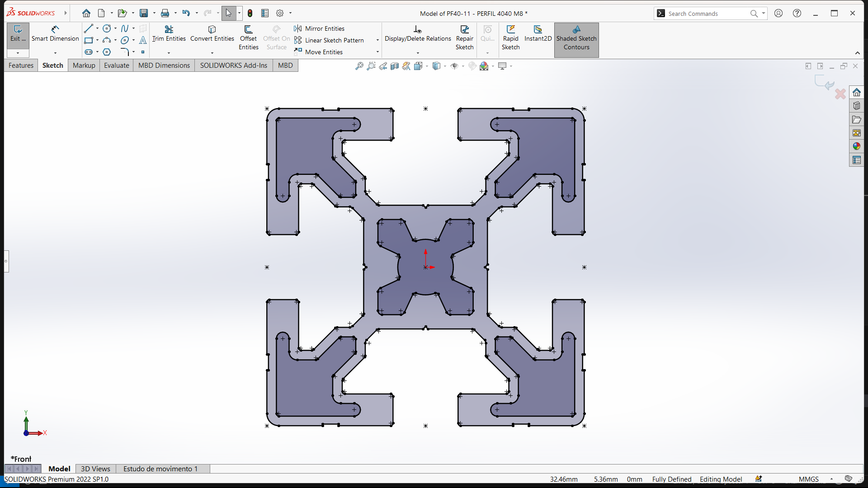This screenshot has height=488, width=868.
Task: Switch to the Evaluate tab
Action: click(x=117, y=66)
